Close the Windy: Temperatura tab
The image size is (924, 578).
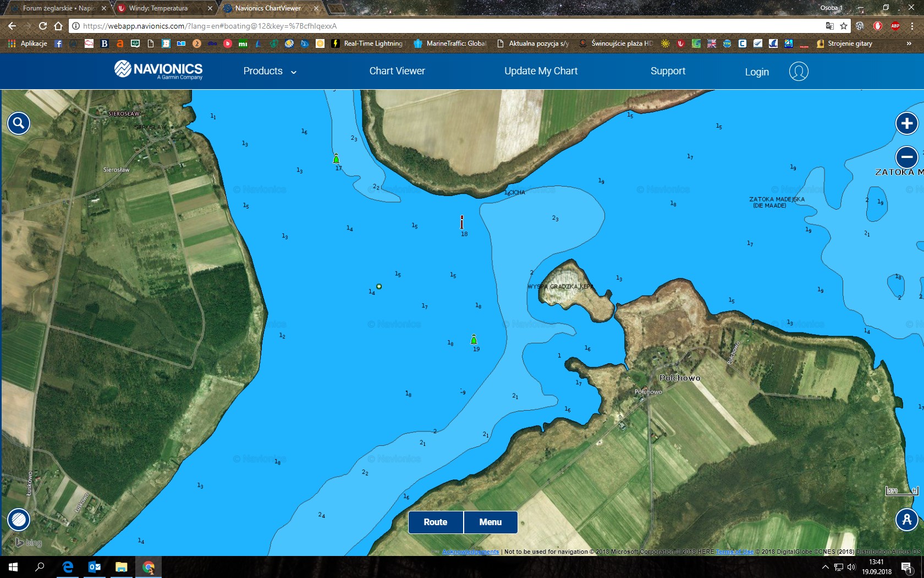point(210,8)
